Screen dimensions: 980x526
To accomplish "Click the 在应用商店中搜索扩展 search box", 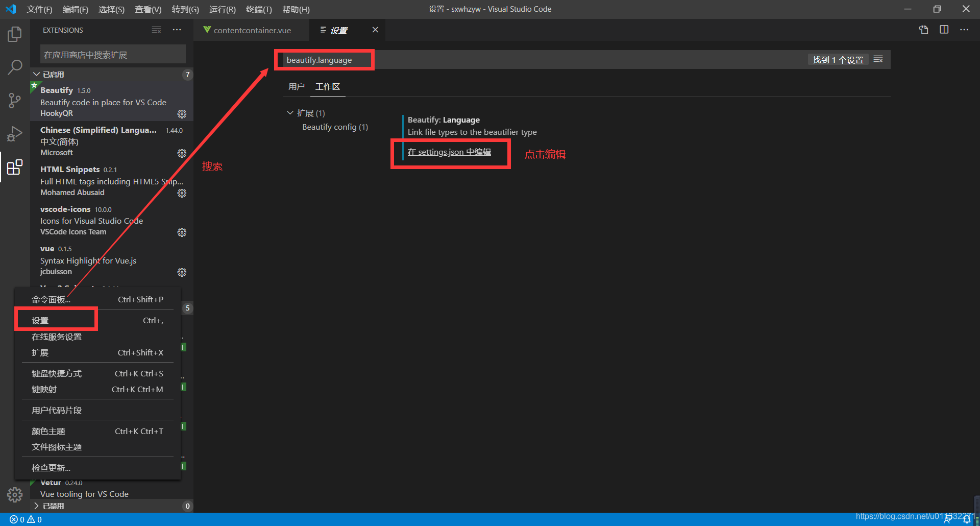I will [x=113, y=55].
